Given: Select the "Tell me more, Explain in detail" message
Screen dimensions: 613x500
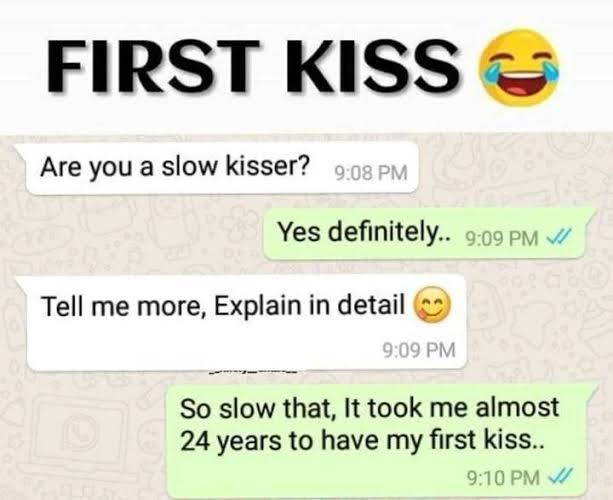Looking at the screenshot, I should [246, 323].
